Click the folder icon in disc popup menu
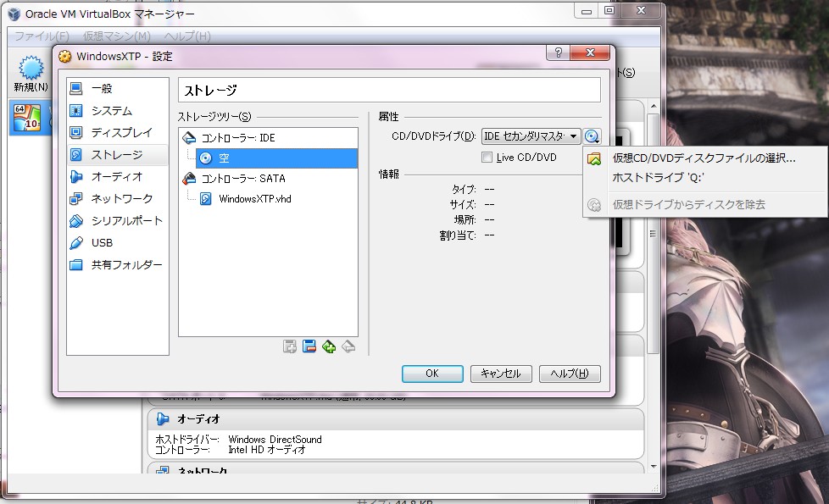The width and height of the screenshot is (829, 504). tap(594, 158)
